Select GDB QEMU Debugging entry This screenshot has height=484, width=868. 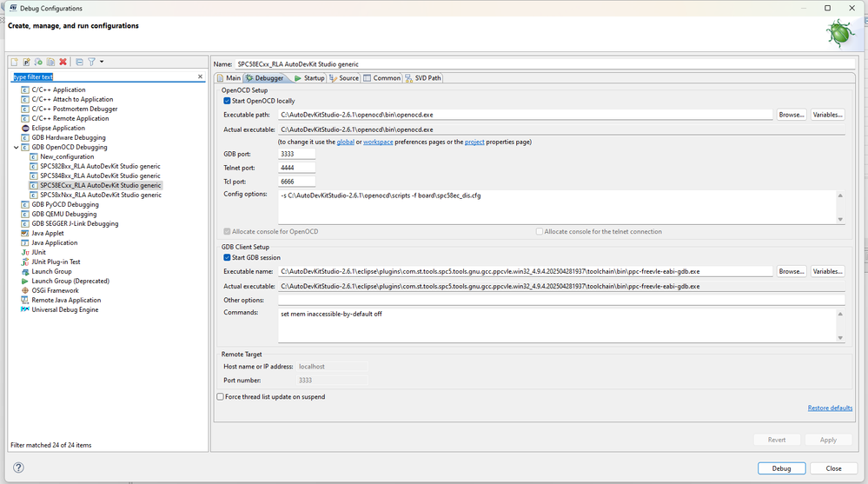63,215
